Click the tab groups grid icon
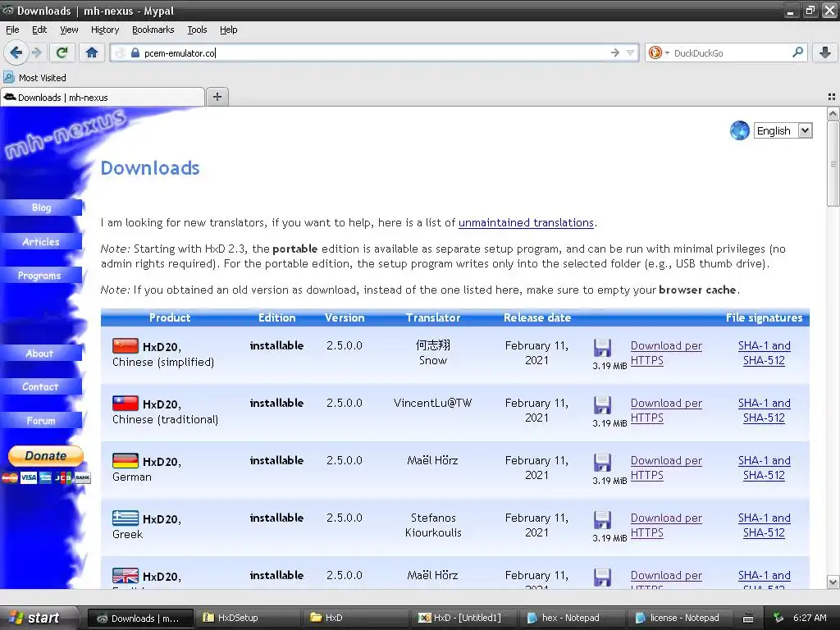This screenshot has width=840, height=630. (832, 97)
